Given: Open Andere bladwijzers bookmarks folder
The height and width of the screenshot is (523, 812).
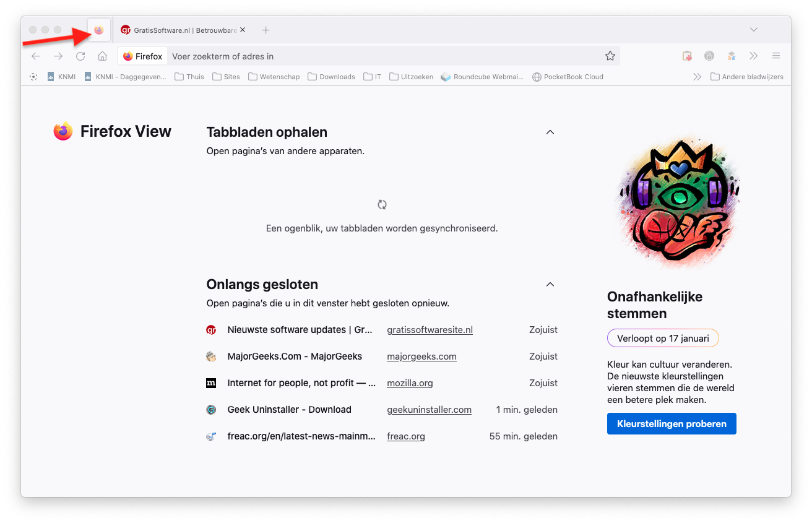Looking at the screenshot, I should tap(746, 77).
